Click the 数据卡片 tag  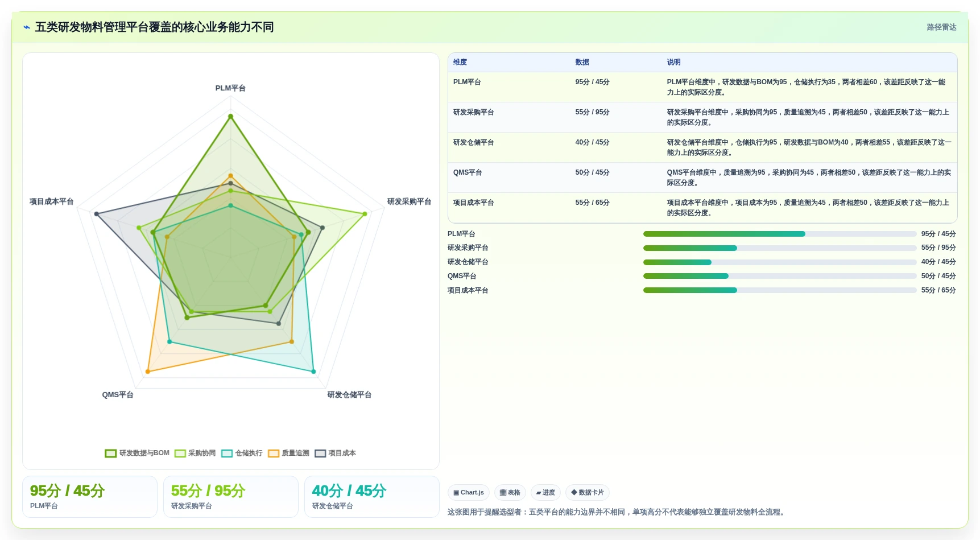pos(588,493)
